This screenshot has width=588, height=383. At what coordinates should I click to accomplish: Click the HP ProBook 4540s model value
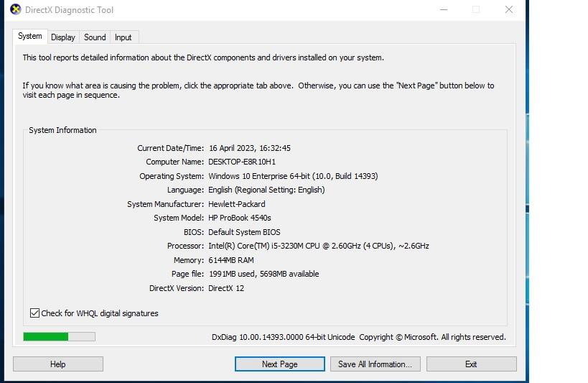240,218
